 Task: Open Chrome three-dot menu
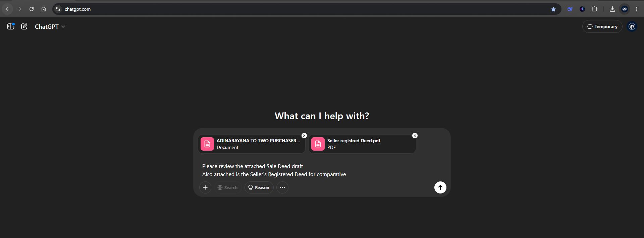coord(637,9)
